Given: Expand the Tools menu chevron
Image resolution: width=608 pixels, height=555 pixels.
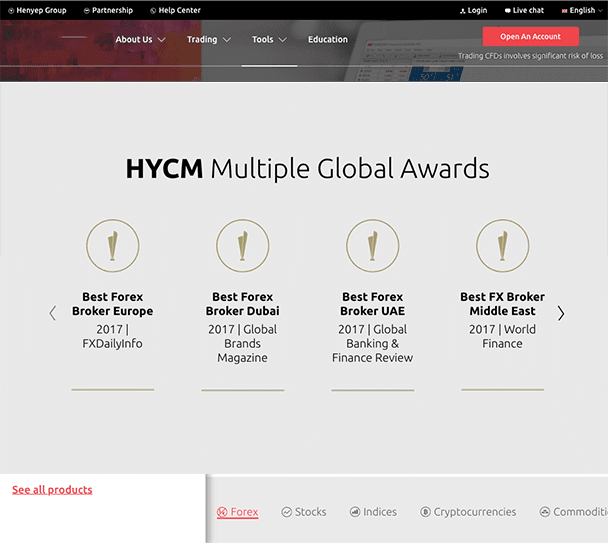Looking at the screenshot, I should [283, 40].
